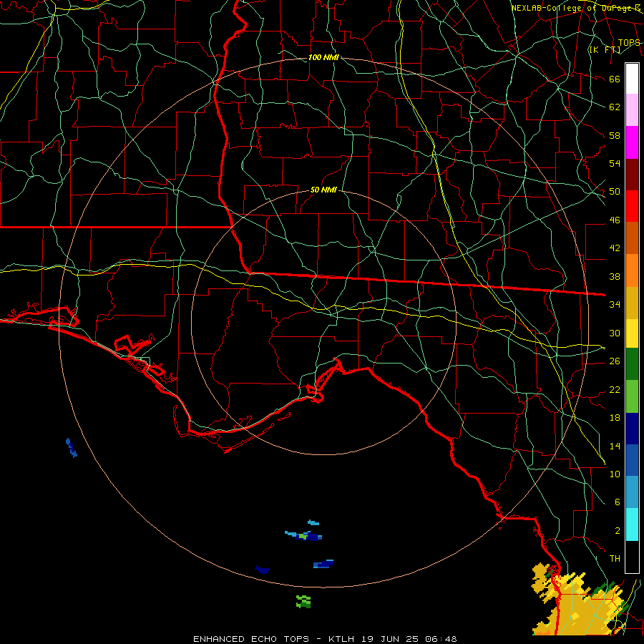644x644 pixels.
Task: Click the legend value "58"
Action: click(615, 135)
